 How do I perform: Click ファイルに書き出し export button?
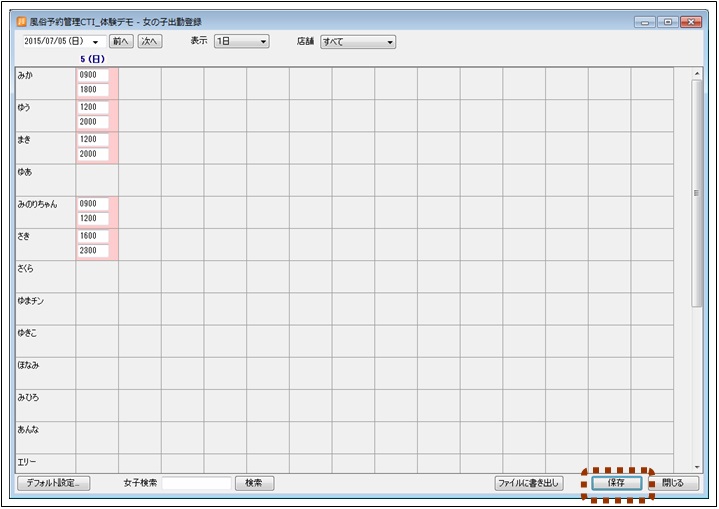529,483
